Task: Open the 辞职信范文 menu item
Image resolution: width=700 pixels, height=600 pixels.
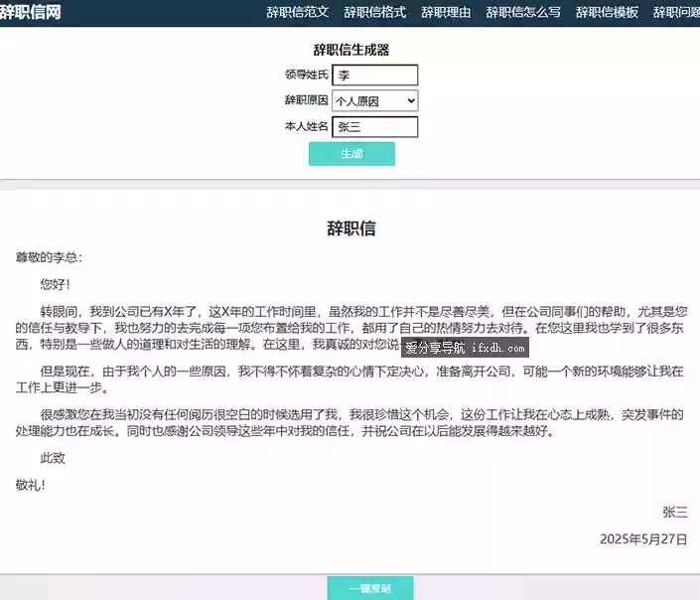Action: tap(297, 12)
